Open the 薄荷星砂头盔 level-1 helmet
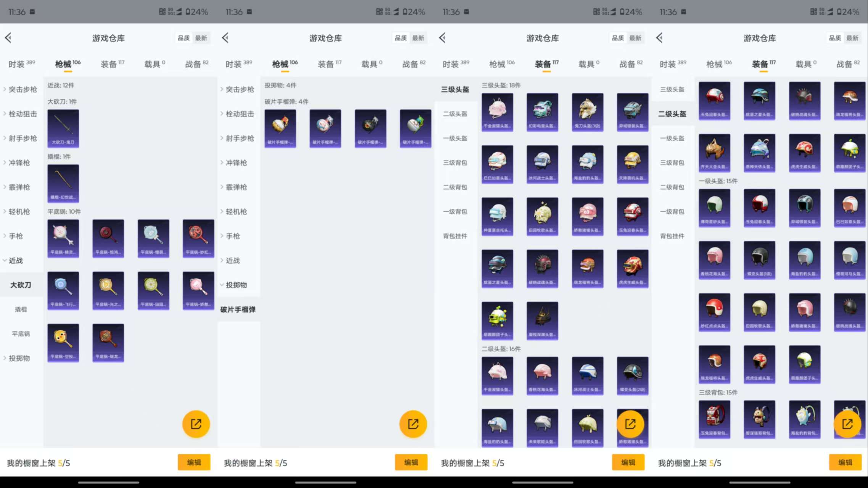 [x=715, y=208]
